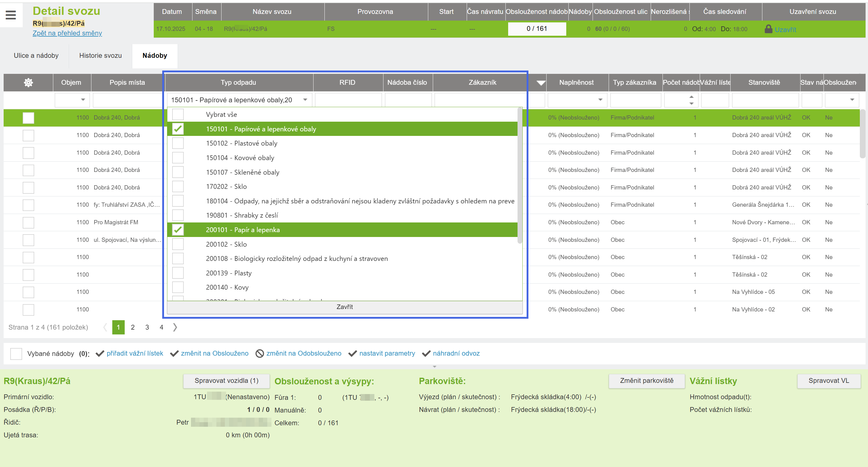The height and width of the screenshot is (467, 868).
Task: Follow the Zpět na přehled směny link
Action: (x=67, y=33)
